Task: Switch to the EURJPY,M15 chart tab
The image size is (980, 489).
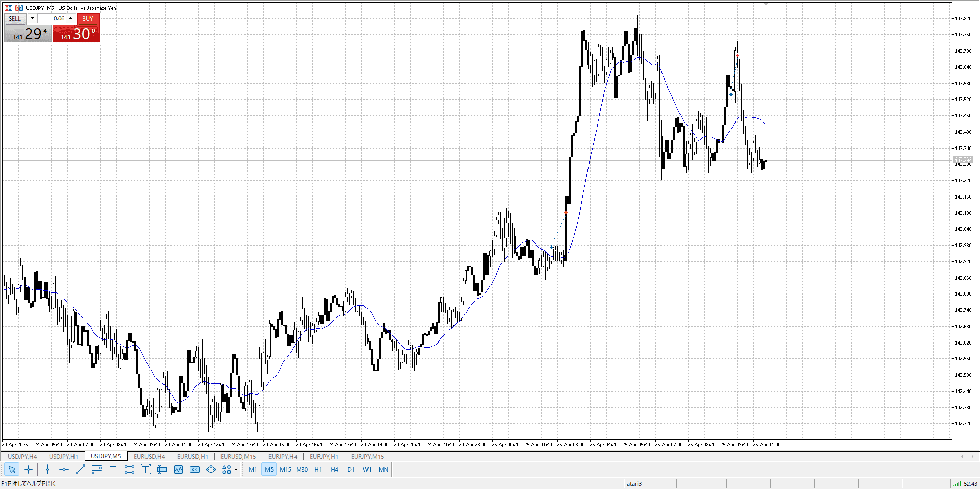Action: point(367,456)
